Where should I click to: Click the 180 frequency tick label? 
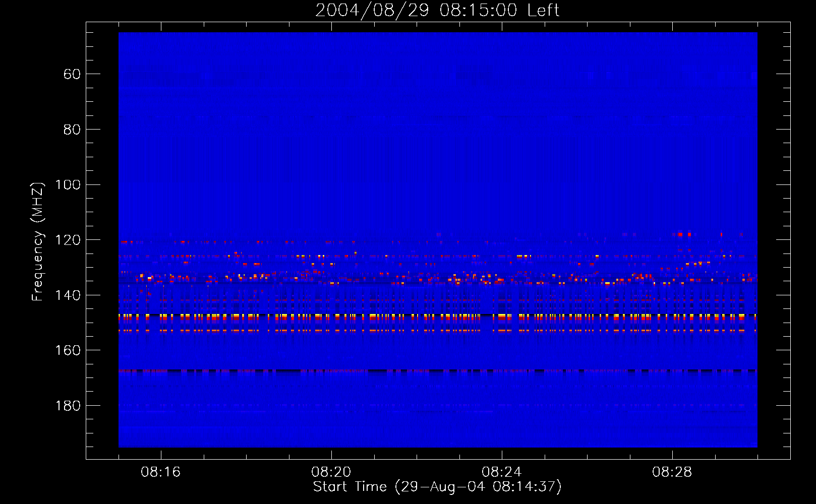(x=68, y=406)
